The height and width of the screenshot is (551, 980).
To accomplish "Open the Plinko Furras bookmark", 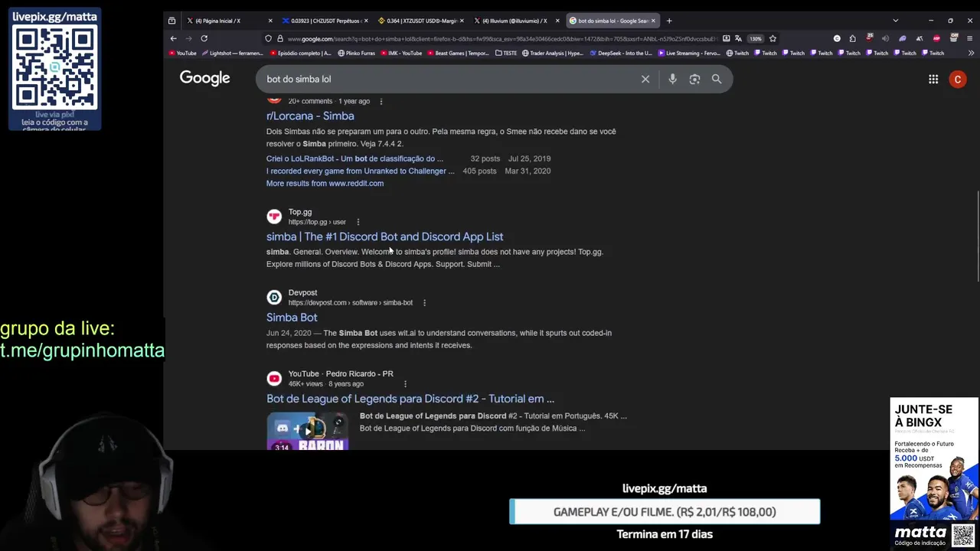I will (356, 53).
